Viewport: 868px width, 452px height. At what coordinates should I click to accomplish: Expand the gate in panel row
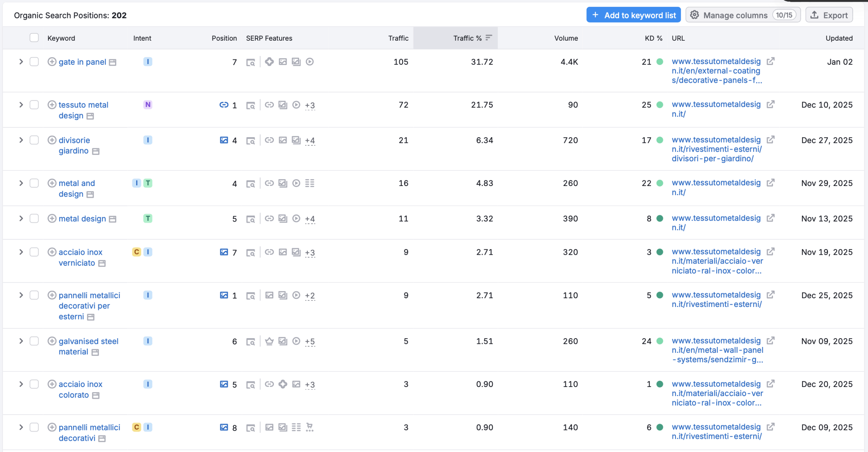tap(21, 62)
